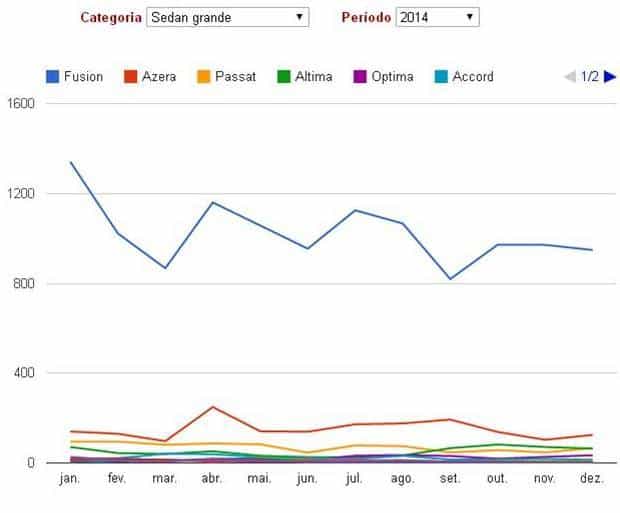Select the Passat legend label
The height and width of the screenshot is (513, 620).
coord(235,77)
